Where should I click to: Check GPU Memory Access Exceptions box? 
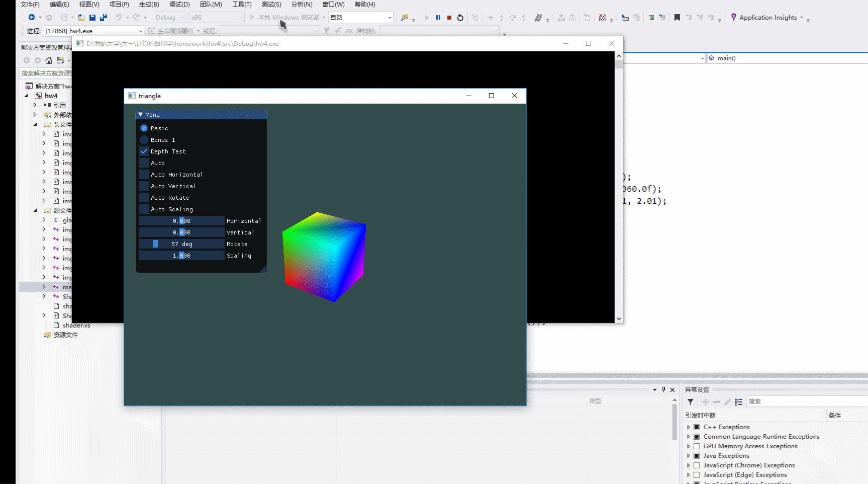697,446
